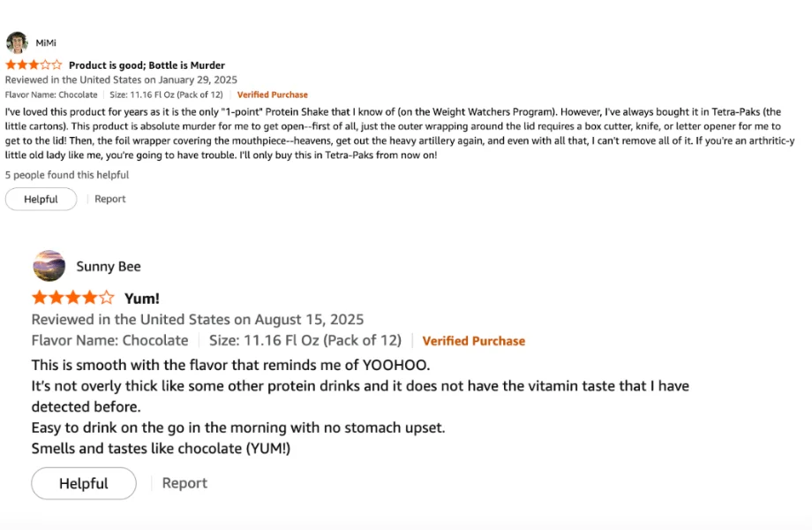Select the Flavor Name Chocolate on Sunny Bee's review
The width and height of the screenshot is (812, 530).
109,339
